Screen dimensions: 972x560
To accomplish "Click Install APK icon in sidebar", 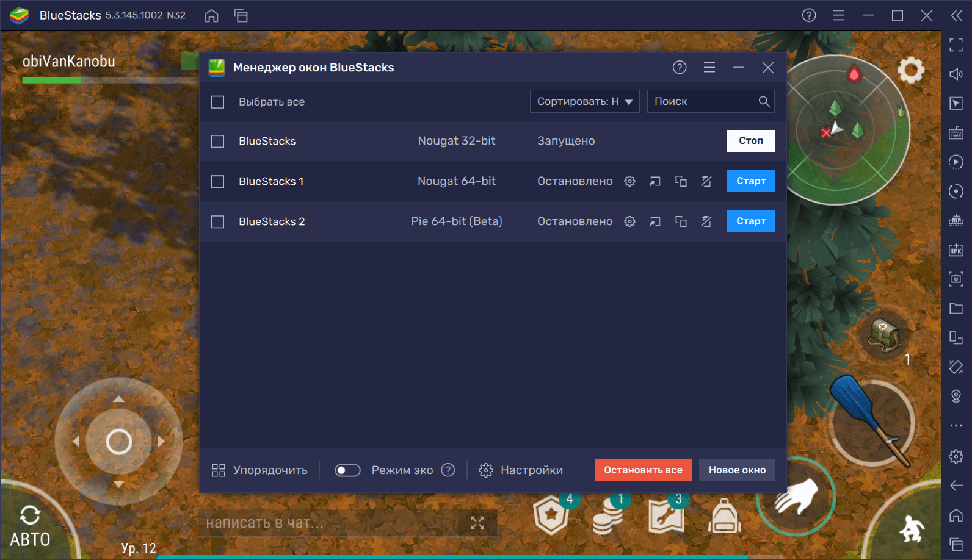I will [x=956, y=249].
